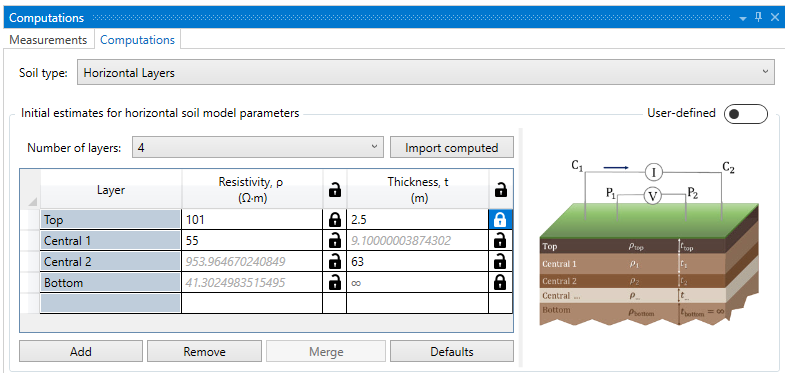Remove the selected layer
Viewport: 785px width, 373px height.
click(x=204, y=351)
